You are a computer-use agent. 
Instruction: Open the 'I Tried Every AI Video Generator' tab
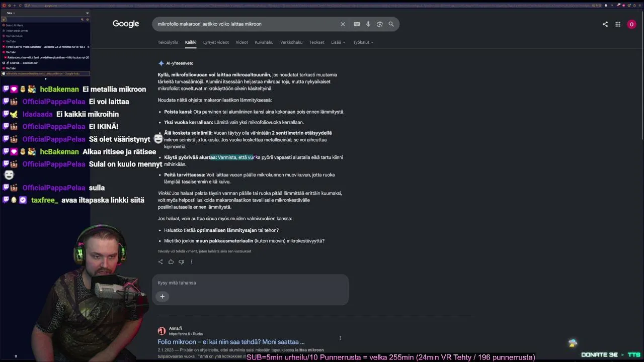(45, 47)
